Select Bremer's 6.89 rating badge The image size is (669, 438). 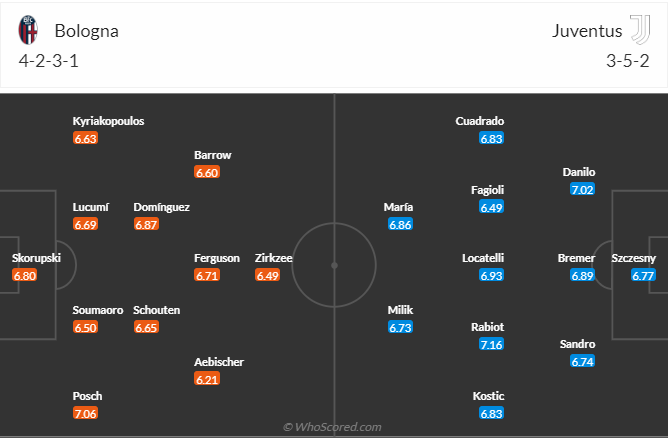(582, 276)
